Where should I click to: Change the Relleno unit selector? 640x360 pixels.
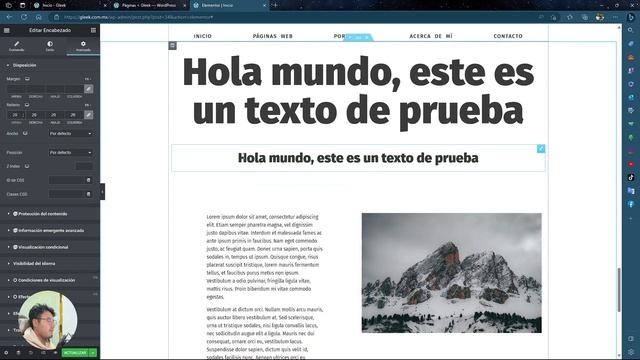[x=88, y=105]
